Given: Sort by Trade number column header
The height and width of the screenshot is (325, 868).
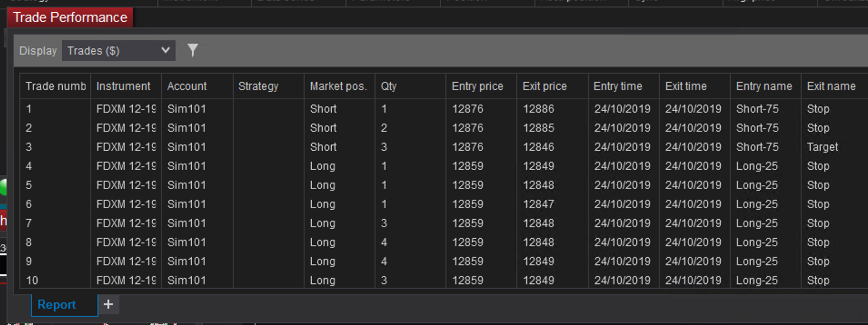Looking at the screenshot, I should tap(55, 86).
